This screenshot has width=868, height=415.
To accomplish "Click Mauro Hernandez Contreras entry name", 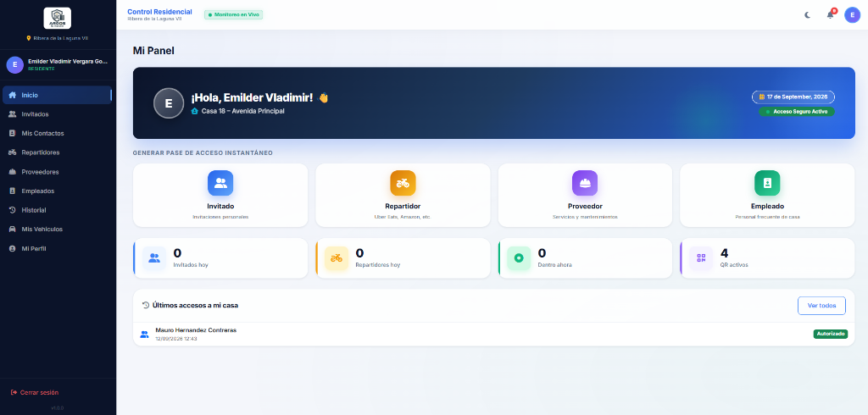I will tap(196, 330).
